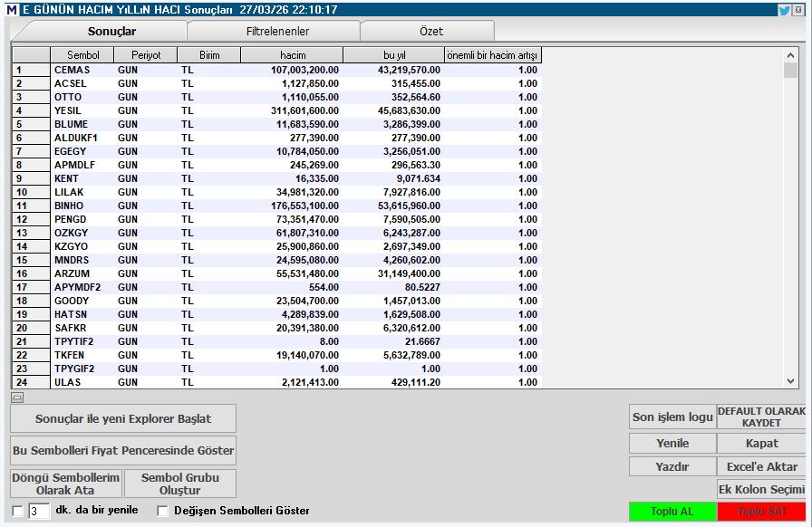Open Ek Kolon Seçimi column chooser
812x527 pixels.
coord(761,489)
